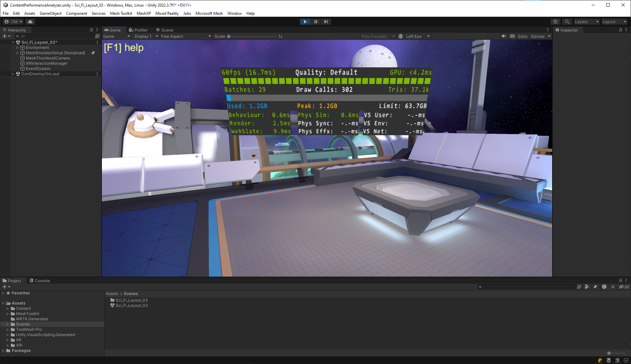Toggle Gizmos display in Game view

pos(537,36)
